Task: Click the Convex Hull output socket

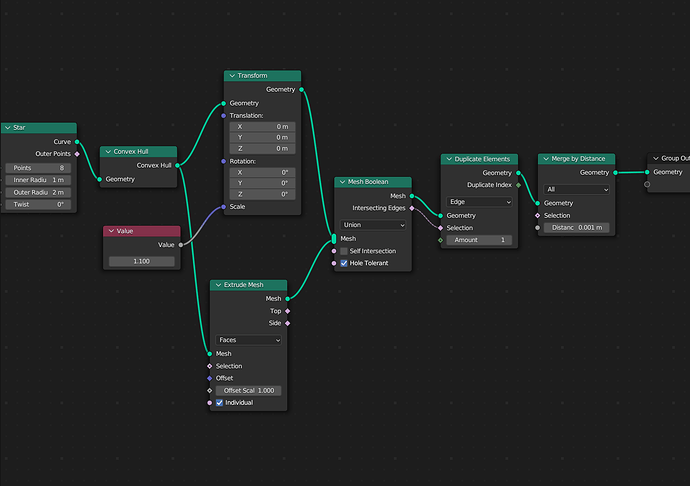Action: (177, 166)
